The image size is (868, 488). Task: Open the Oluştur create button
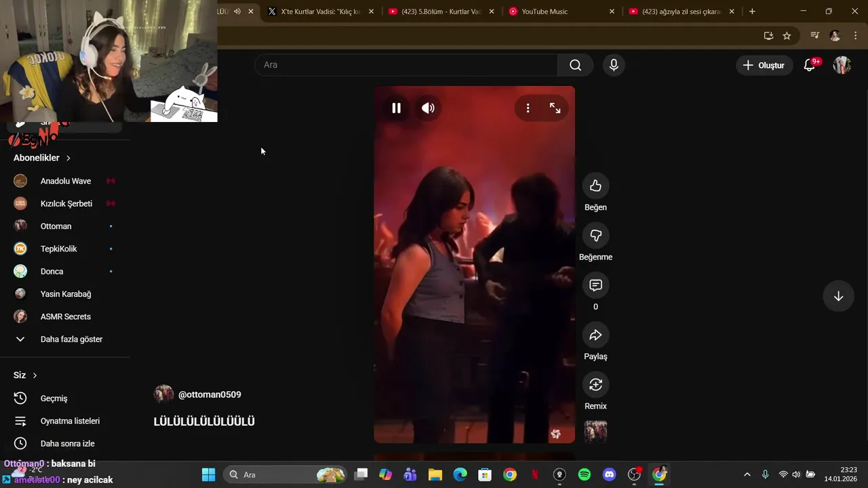tap(764, 65)
